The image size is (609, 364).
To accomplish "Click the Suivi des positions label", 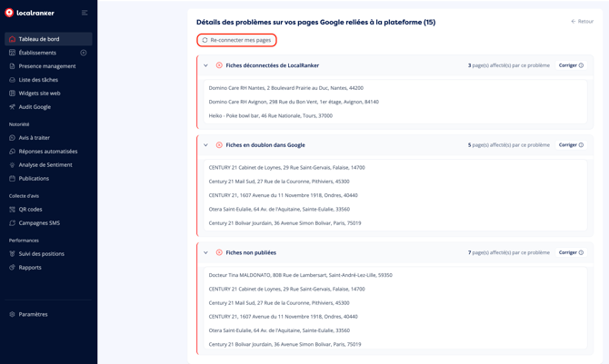I will tap(42, 254).
